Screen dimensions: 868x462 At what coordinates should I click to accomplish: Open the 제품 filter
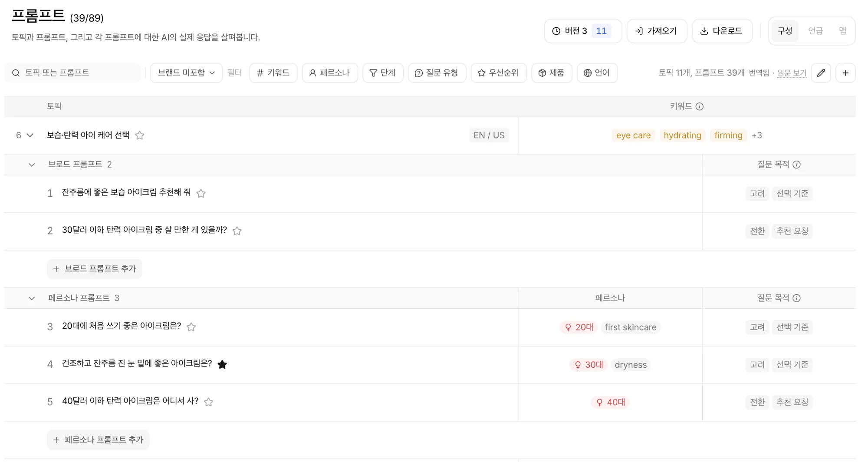(552, 73)
